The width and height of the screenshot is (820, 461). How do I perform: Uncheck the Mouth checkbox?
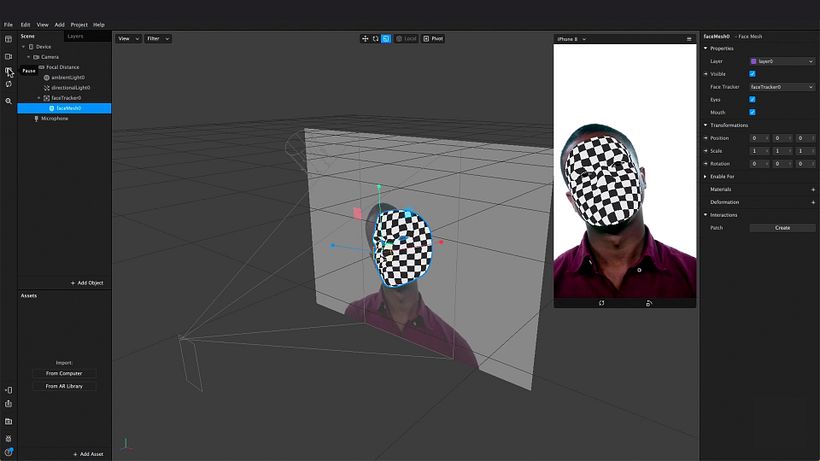tap(752, 112)
